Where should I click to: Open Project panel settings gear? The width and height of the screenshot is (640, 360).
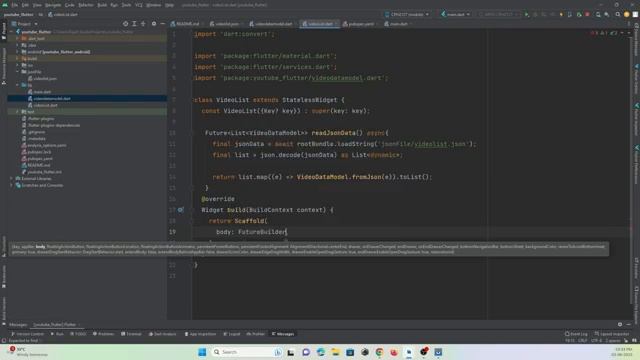(154, 24)
